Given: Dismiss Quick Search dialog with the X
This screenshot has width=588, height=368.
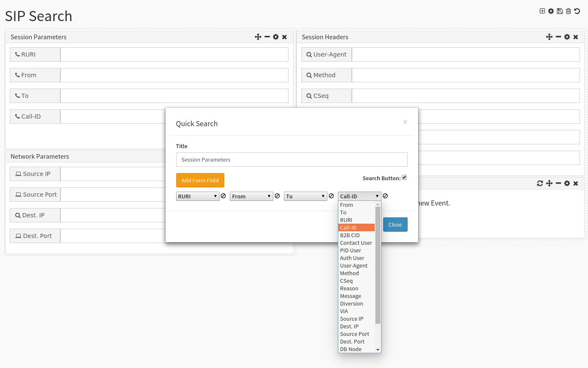Looking at the screenshot, I should point(405,122).
